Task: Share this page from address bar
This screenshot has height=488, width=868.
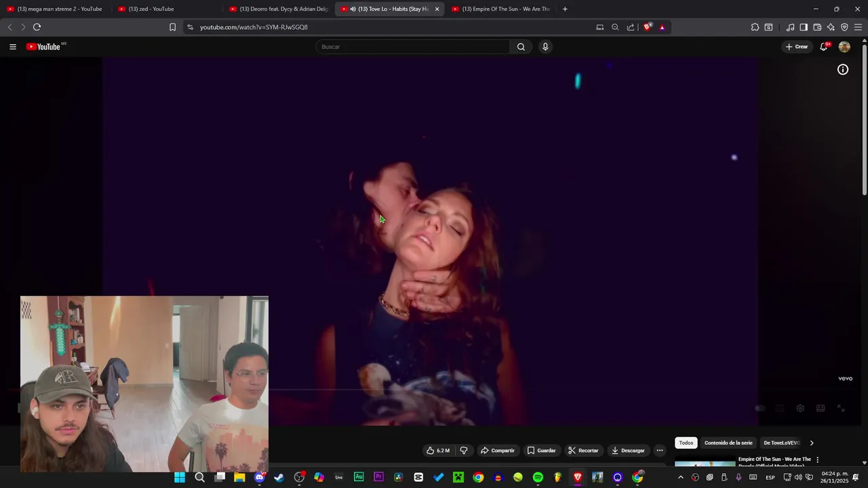Action: [x=631, y=27]
